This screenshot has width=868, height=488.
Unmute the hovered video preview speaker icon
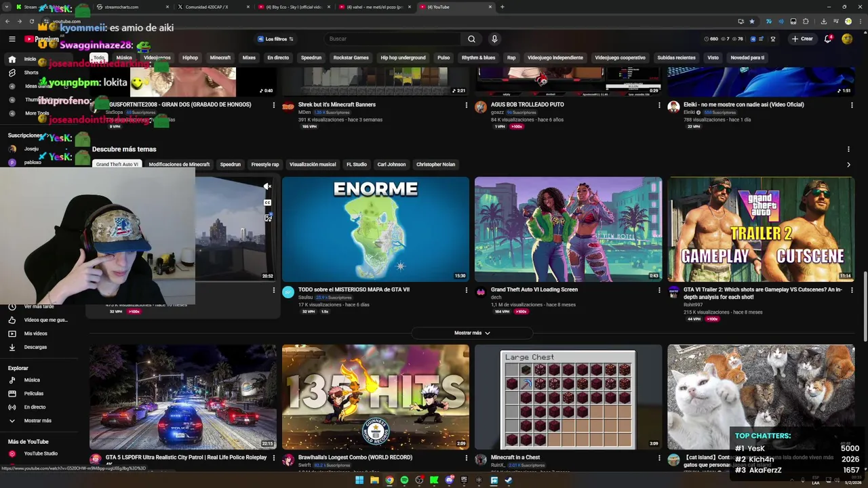[x=268, y=186]
